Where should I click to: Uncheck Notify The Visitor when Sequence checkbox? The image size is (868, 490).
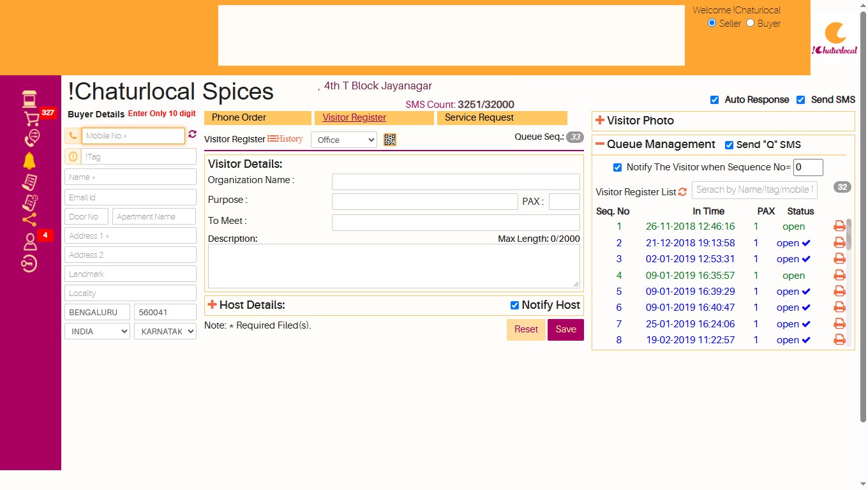click(x=617, y=168)
